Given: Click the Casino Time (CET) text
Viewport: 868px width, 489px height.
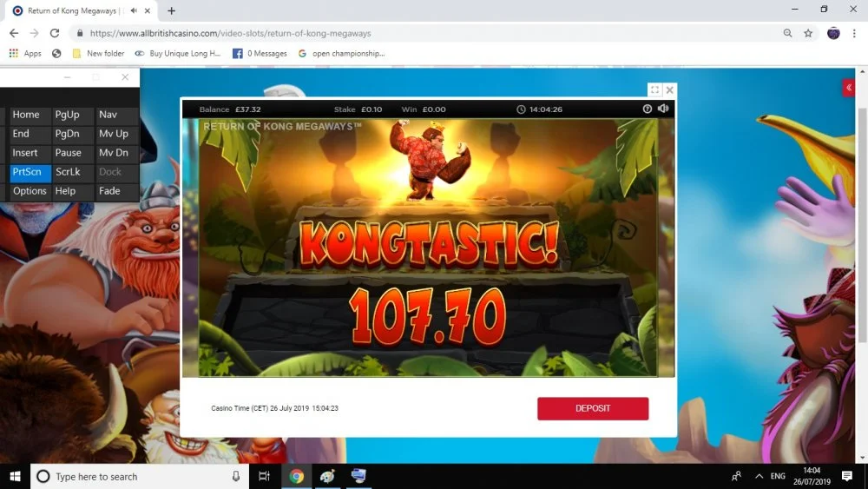Looking at the screenshot, I should point(274,408).
